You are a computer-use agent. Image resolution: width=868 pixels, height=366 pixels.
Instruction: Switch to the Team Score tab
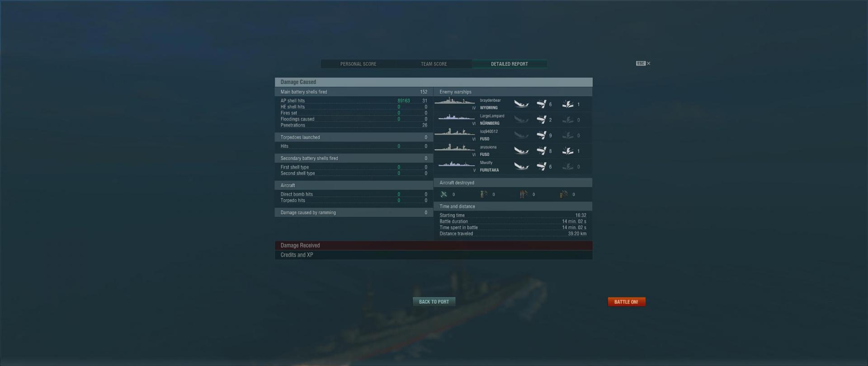[x=434, y=64]
